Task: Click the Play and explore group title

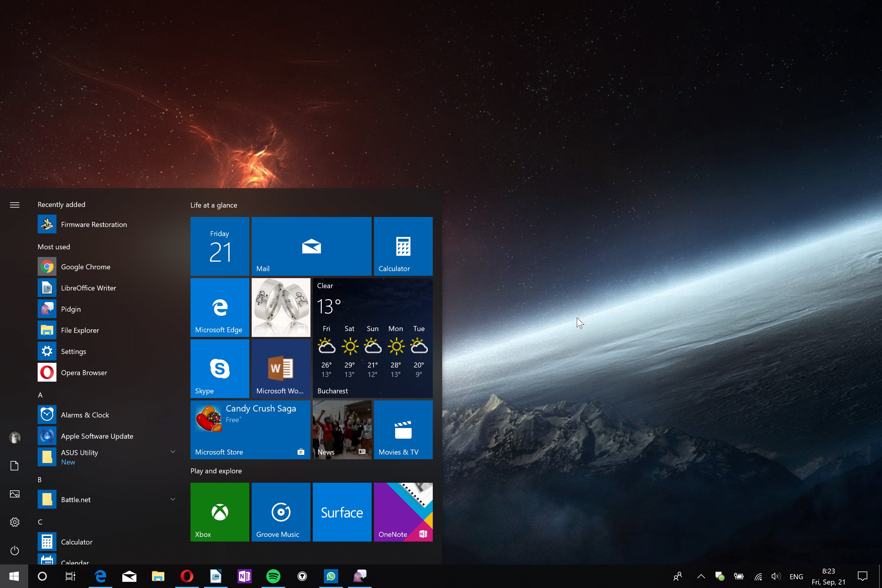Action: tap(216, 471)
